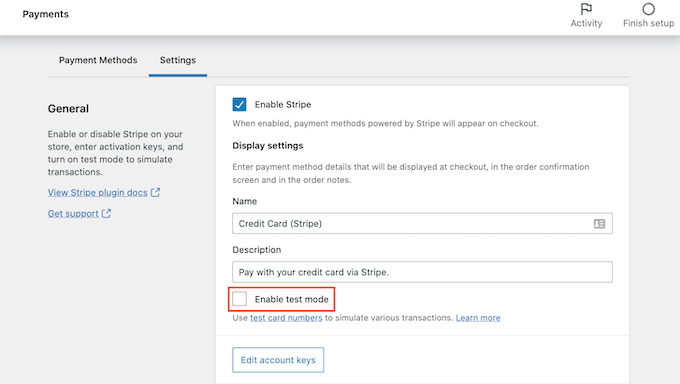Click the Payments page title

[x=46, y=14]
